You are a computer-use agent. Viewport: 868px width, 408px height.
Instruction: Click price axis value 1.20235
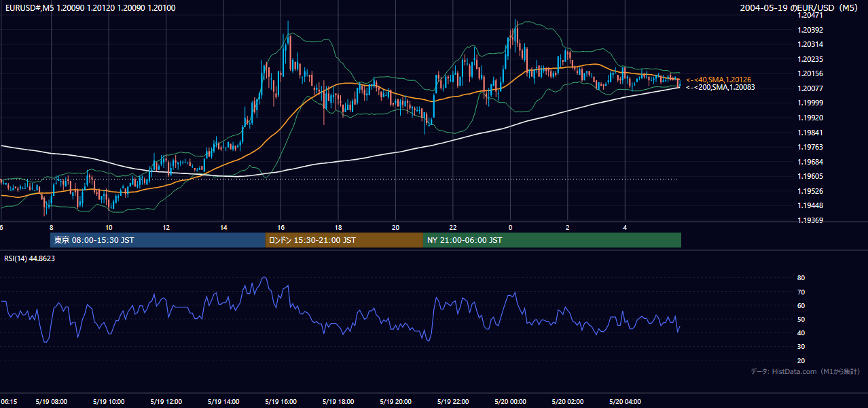pos(810,59)
